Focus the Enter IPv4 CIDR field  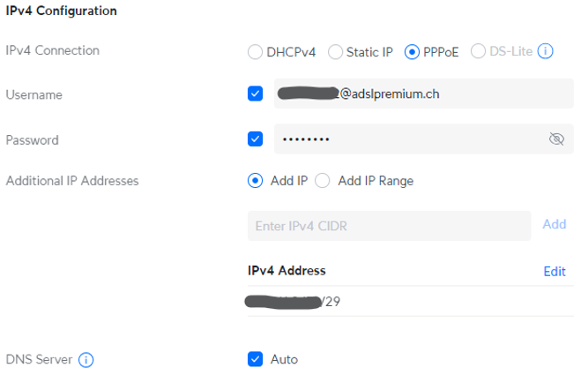coord(390,226)
